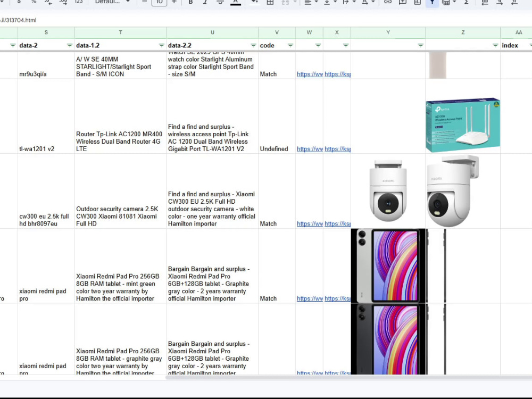Open filter menu for column Z

click(495, 45)
